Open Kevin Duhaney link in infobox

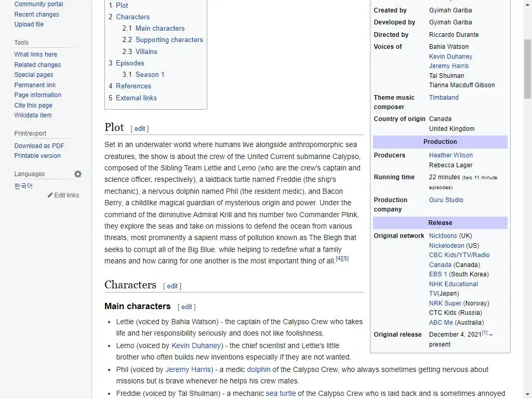tap(450, 56)
